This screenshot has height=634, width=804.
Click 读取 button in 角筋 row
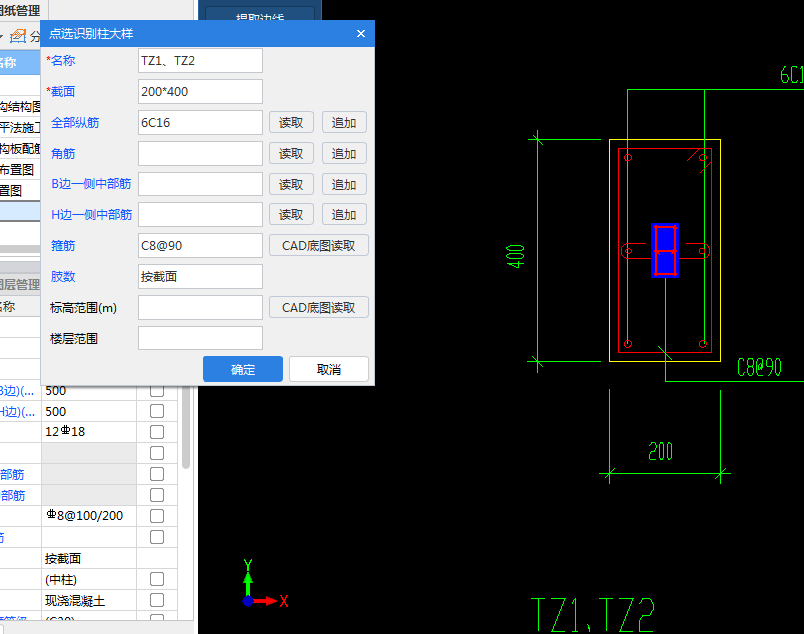pos(291,153)
